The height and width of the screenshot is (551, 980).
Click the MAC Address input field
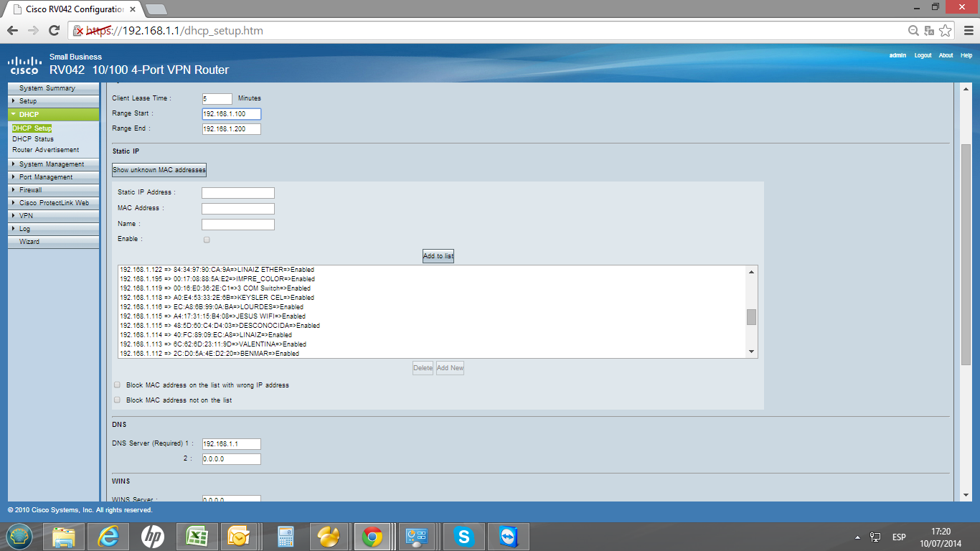[x=238, y=209]
